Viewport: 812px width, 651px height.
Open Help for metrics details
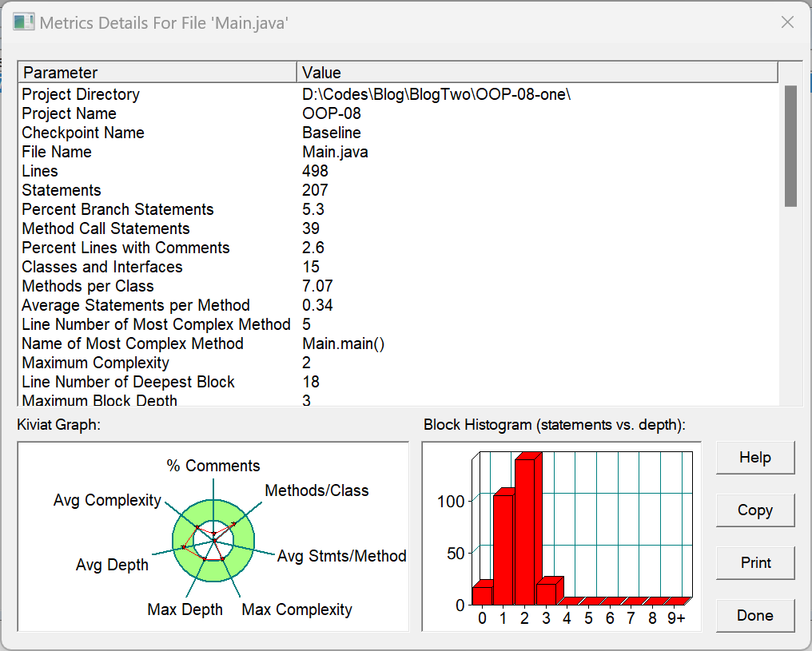(x=755, y=458)
